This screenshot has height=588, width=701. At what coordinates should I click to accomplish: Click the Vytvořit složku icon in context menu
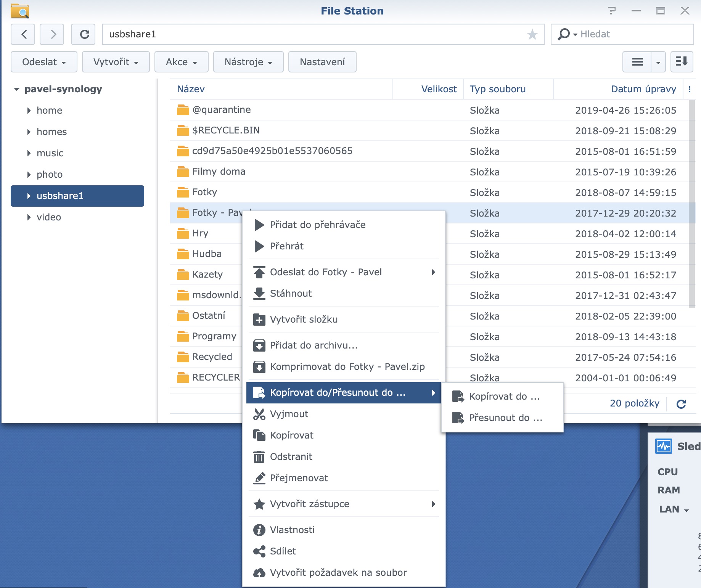[x=260, y=320]
